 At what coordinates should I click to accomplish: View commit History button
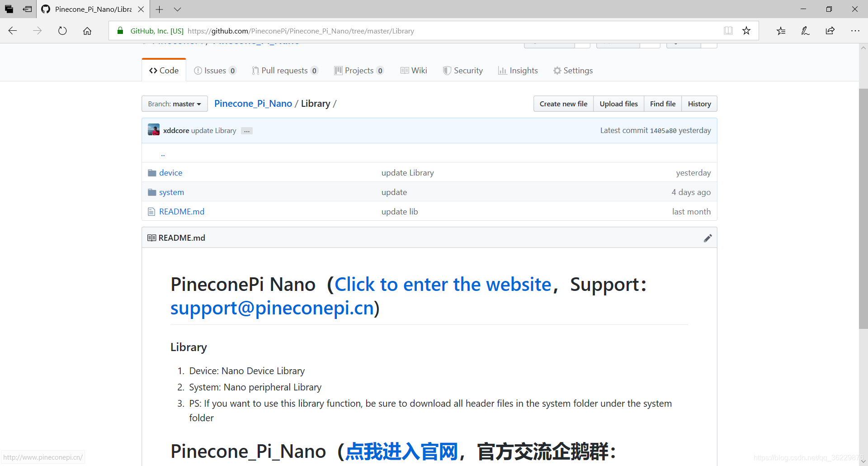pos(699,104)
